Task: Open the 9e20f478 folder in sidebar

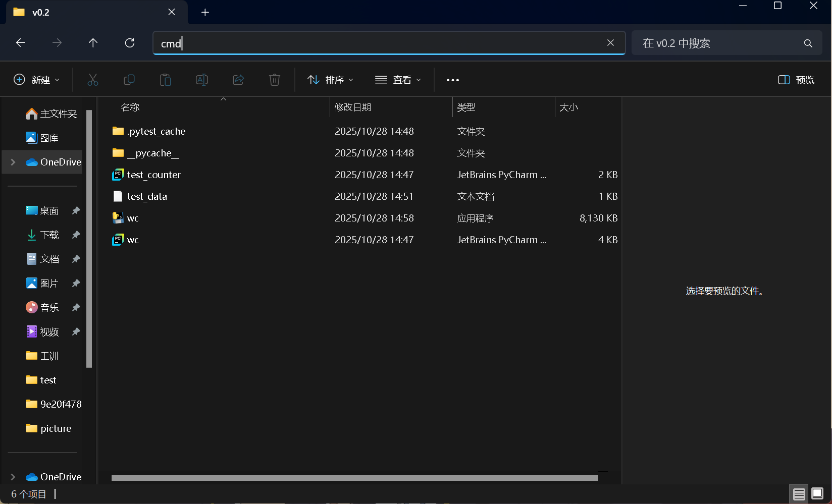Action: point(54,404)
